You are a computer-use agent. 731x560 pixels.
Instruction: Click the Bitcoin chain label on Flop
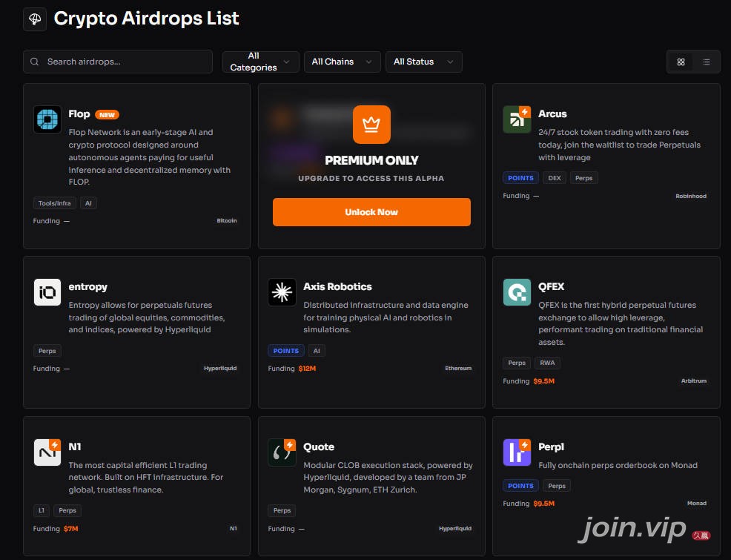click(x=227, y=220)
